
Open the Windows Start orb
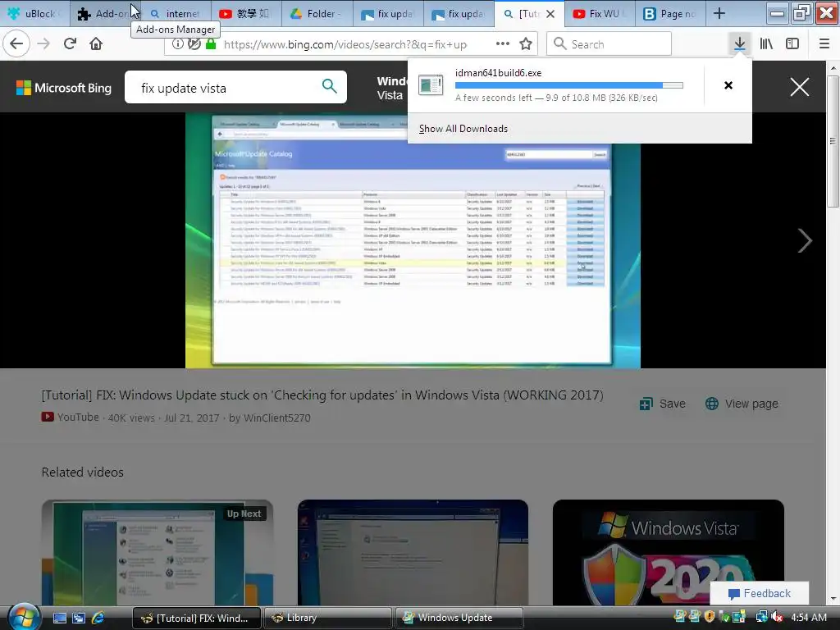pyautogui.click(x=24, y=616)
